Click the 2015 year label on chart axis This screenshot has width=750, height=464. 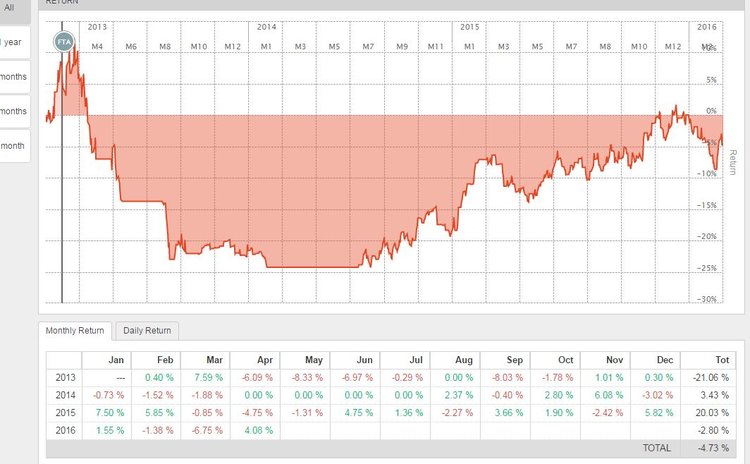pyautogui.click(x=471, y=26)
